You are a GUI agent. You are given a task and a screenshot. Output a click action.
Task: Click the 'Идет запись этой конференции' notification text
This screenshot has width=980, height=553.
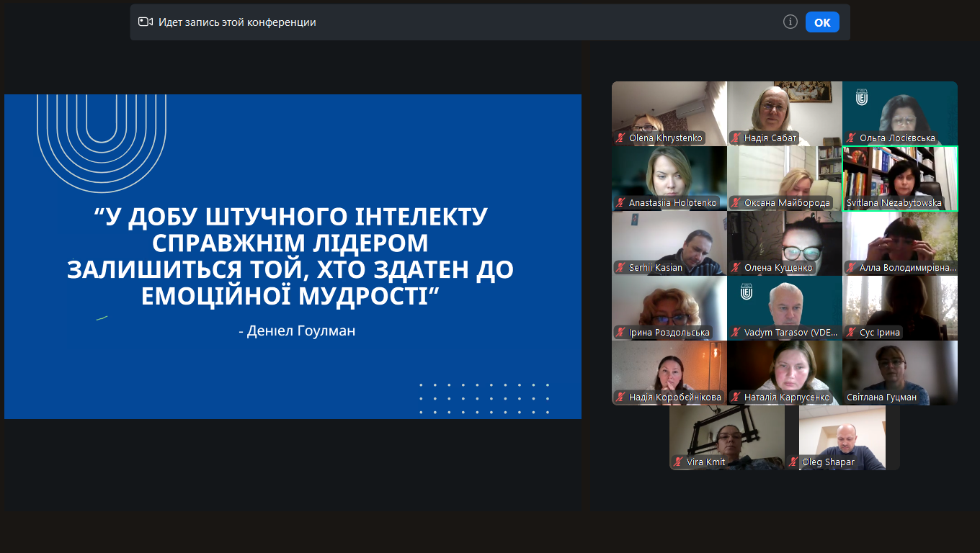point(237,22)
